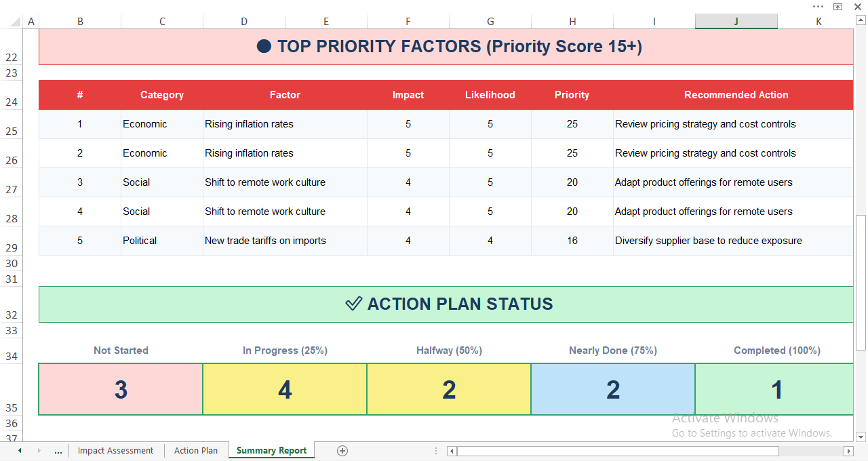
Task: Select 'Review pricing strategy' in row 26
Action: 734,153
